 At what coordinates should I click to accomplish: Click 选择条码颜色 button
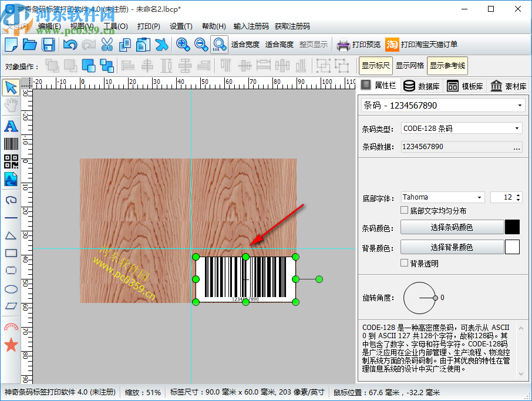[452, 227]
